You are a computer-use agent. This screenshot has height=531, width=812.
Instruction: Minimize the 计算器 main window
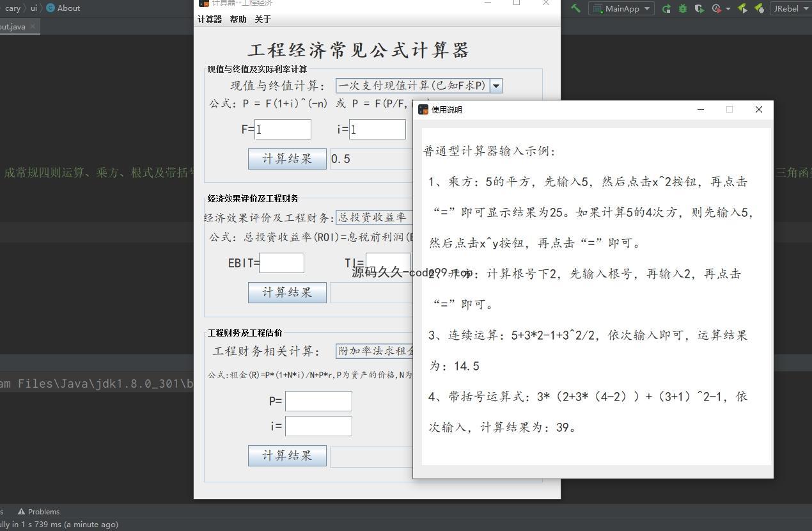pos(488,3)
